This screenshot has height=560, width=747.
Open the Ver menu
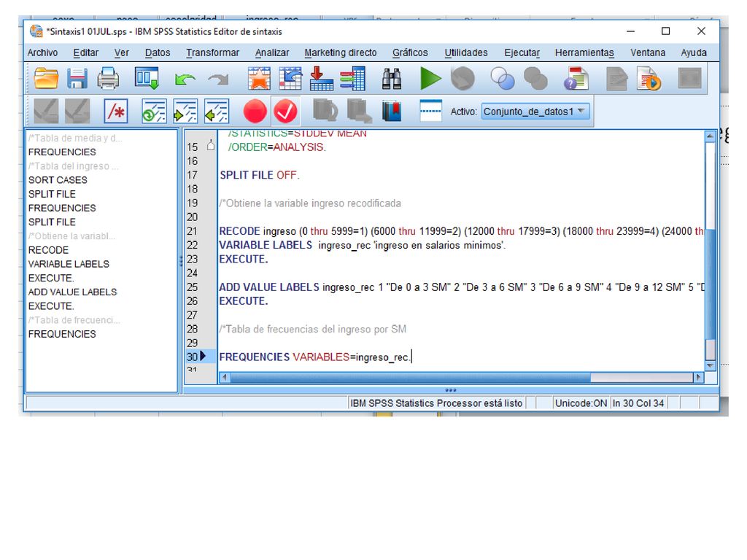click(x=122, y=52)
